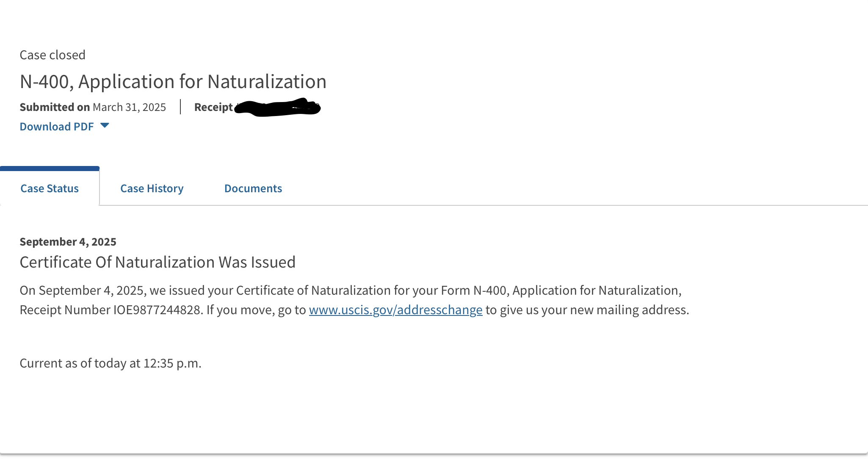
Task: Click the blue bar above Case Status
Action: point(50,169)
